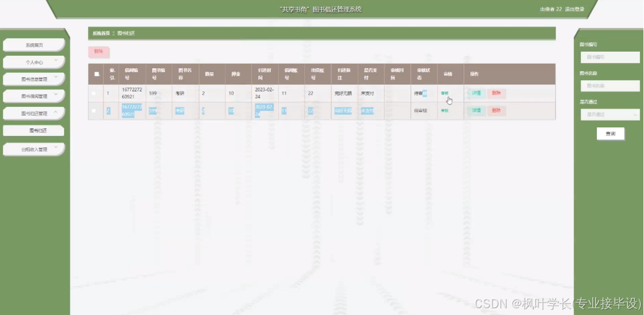Viewport: 644px width, 315px height.
Task: Click 系统首页 in the breadcrumb
Action: click(x=101, y=34)
